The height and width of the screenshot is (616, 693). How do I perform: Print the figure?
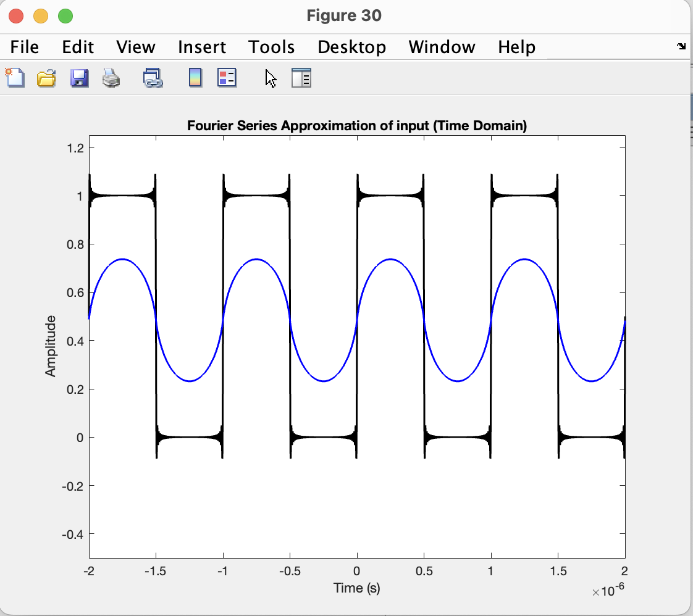[111, 78]
